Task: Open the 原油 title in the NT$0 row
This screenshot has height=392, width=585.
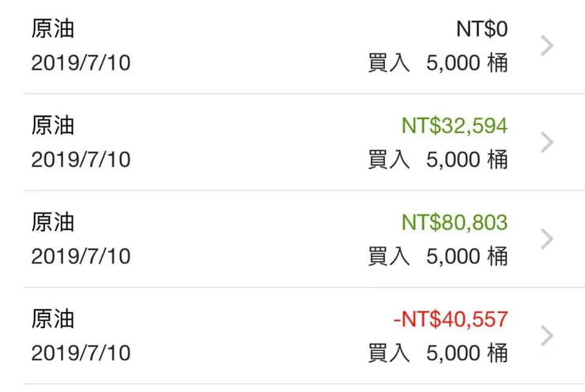Action: [53, 29]
